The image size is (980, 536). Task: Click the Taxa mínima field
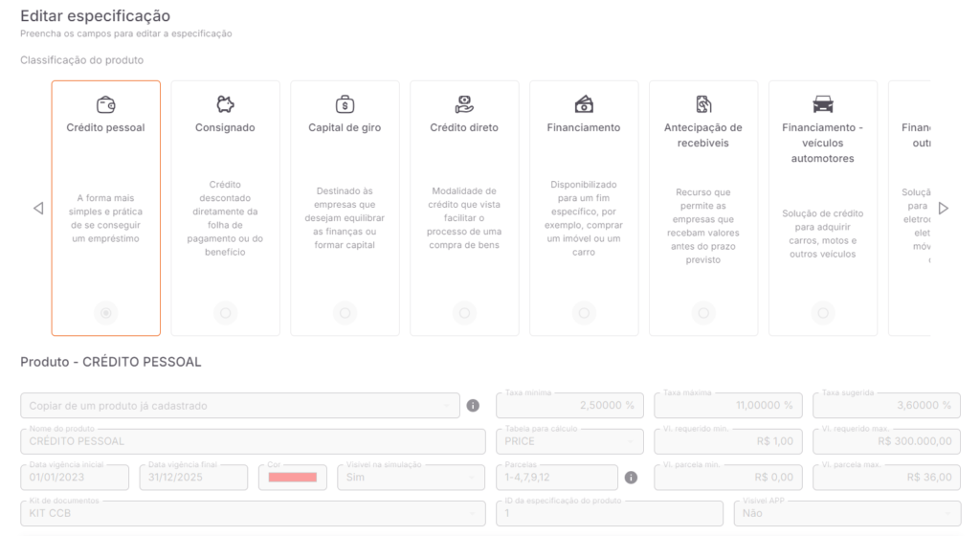coord(569,406)
